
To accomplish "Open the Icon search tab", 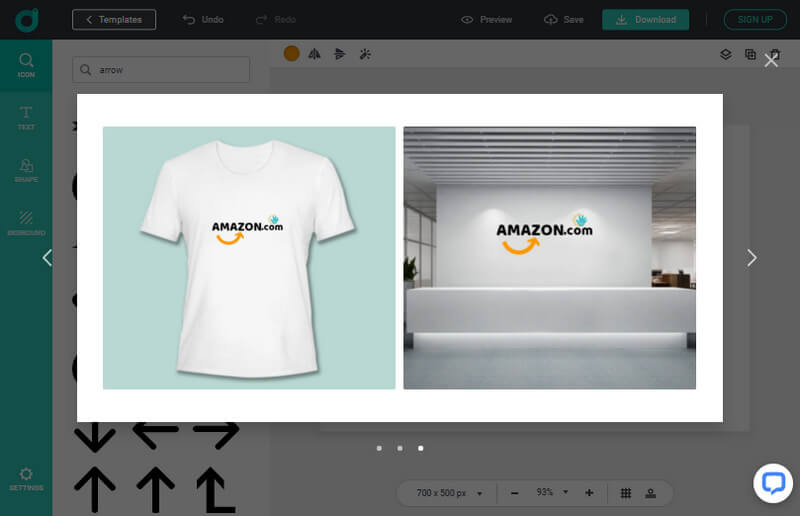I will (26, 65).
